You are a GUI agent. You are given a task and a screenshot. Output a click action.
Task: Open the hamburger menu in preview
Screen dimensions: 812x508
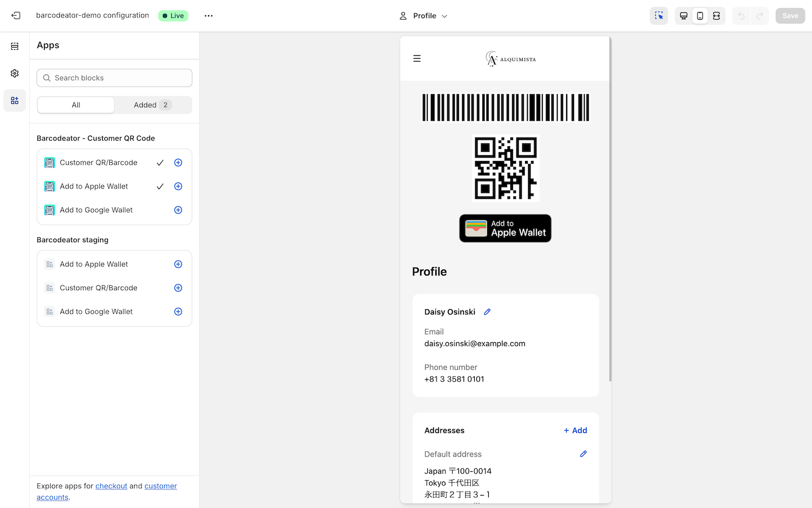pos(417,59)
